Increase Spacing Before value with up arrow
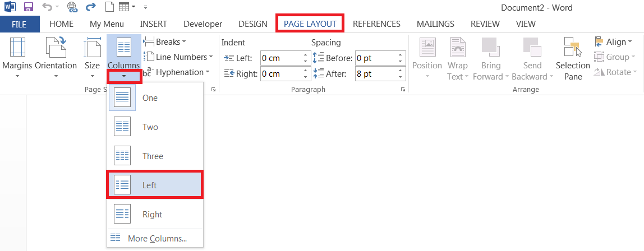The height and width of the screenshot is (251, 644). [401, 55]
